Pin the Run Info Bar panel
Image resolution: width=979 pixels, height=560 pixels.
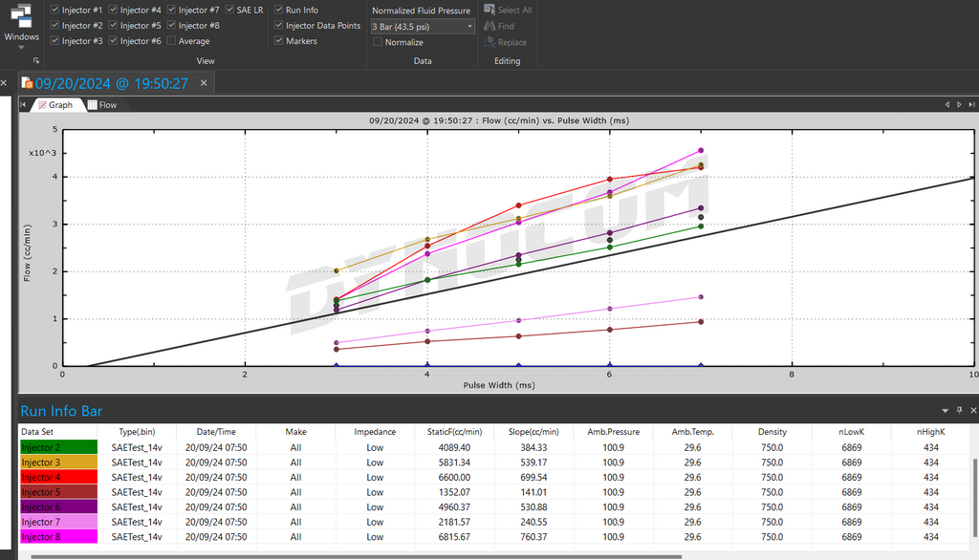[960, 410]
